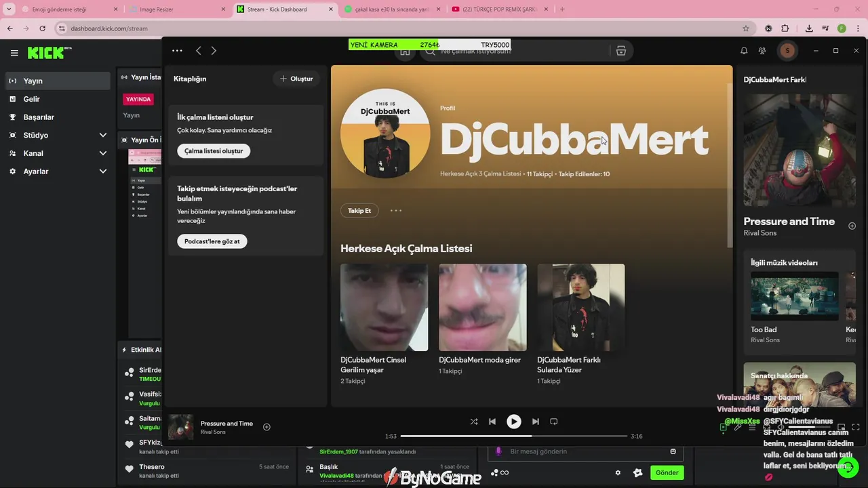Seek within the song progress bar
Screen dimensions: 868x488
click(x=513, y=436)
